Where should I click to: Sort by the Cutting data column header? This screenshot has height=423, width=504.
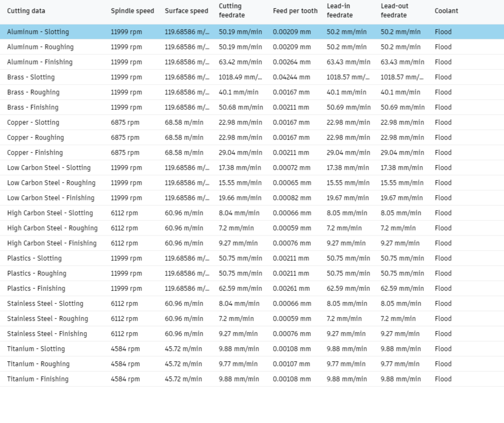pyautogui.click(x=26, y=11)
